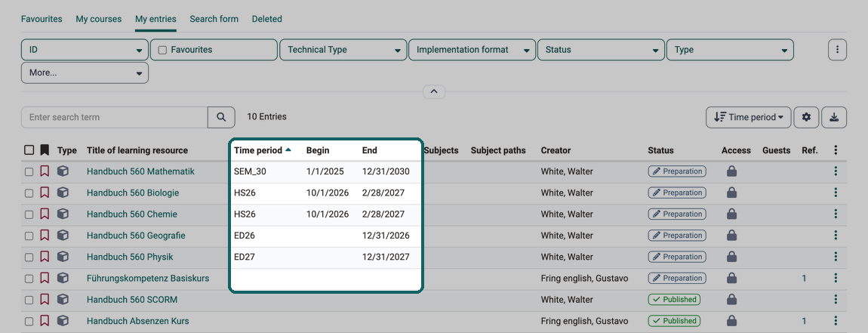Open the table header three-dot menu

click(836, 150)
